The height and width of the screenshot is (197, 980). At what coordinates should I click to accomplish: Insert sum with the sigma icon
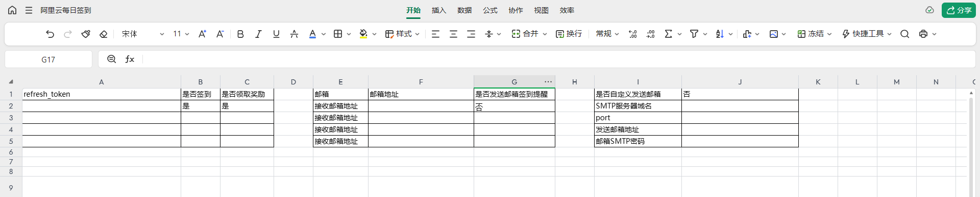(668, 34)
